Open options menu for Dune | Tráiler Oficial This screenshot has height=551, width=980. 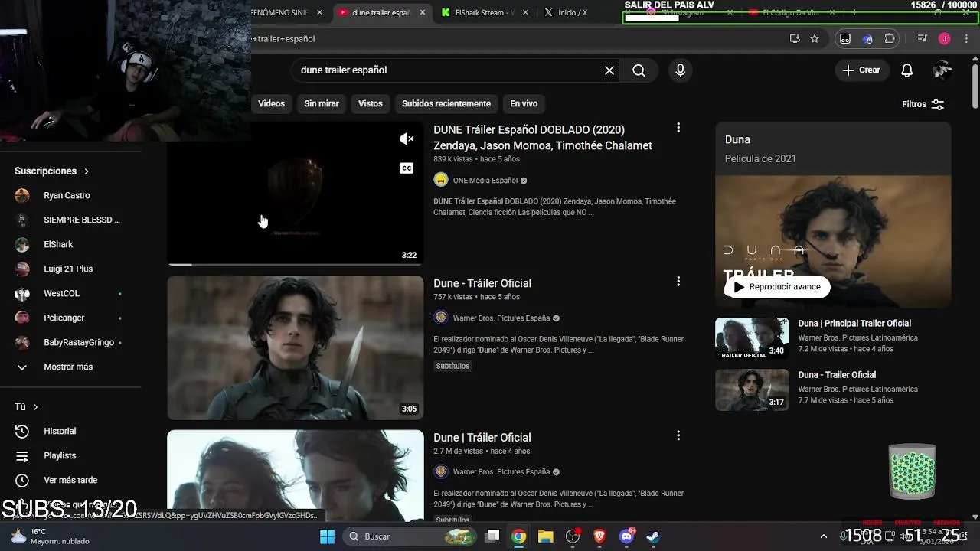click(678, 435)
